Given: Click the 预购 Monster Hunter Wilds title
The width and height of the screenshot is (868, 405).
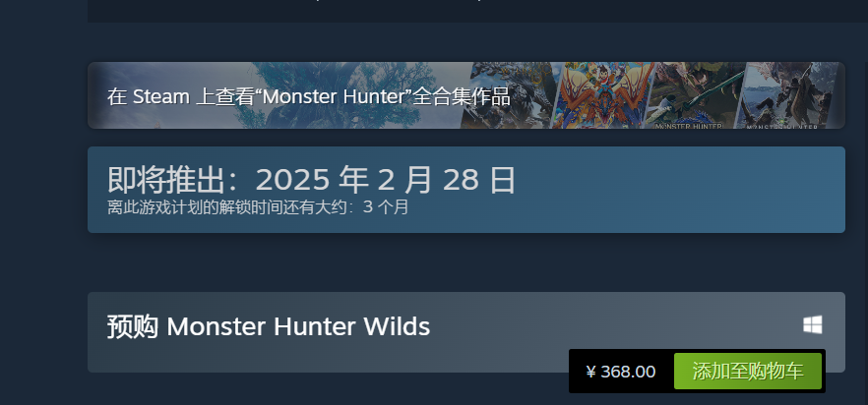Looking at the screenshot, I should click(269, 326).
